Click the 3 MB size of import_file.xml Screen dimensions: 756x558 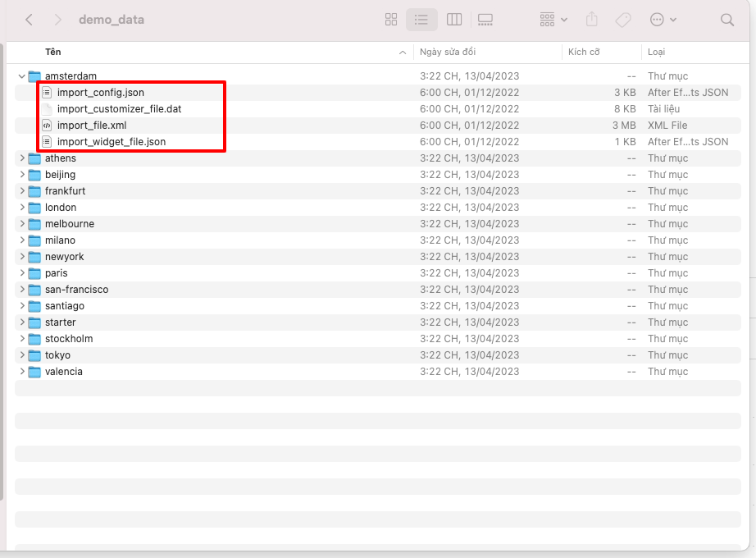(624, 126)
